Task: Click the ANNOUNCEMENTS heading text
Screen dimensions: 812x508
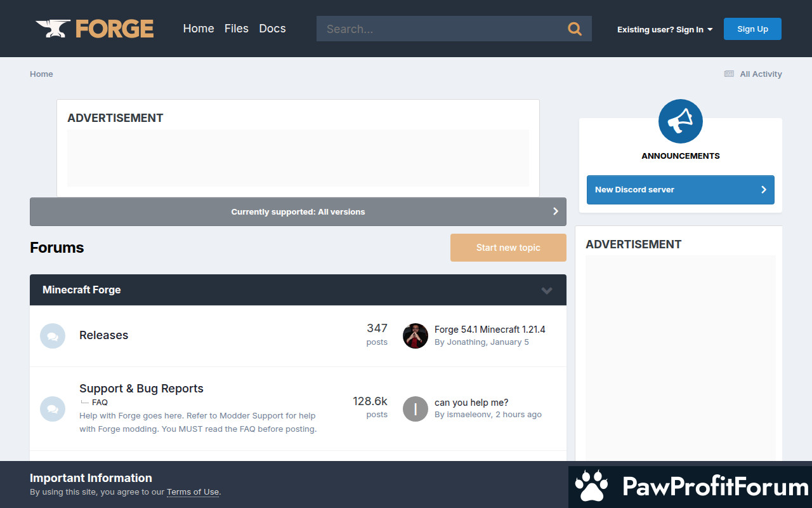Action: (681, 156)
